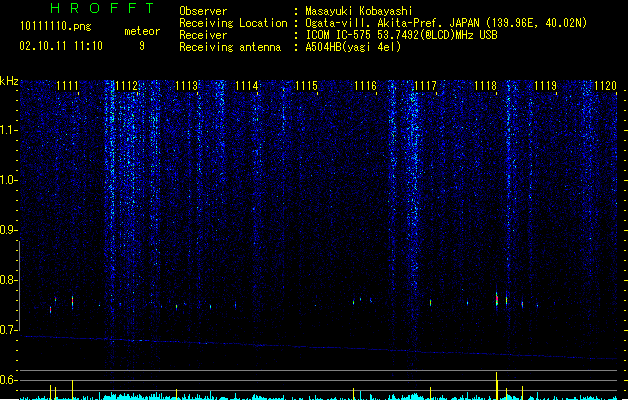Click the strongest meteor echo after 1118
Screen dimensions: 629x400
click(497, 299)
